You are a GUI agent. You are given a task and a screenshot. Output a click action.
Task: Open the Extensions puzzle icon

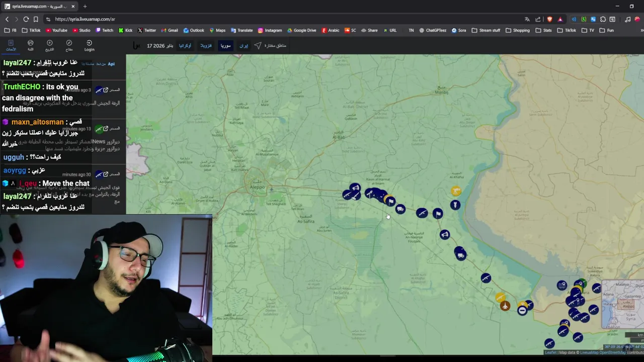(x=603, y=19)
